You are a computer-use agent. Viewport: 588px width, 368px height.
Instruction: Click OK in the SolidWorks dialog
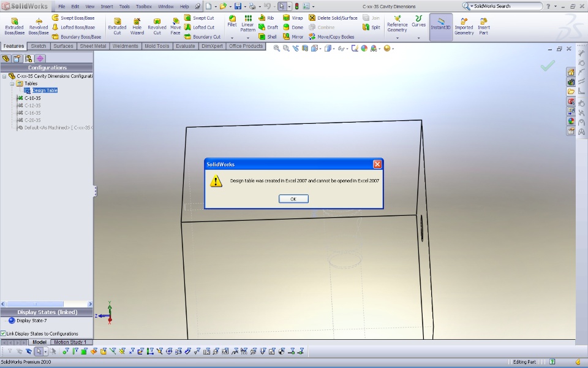coord(293,199)
